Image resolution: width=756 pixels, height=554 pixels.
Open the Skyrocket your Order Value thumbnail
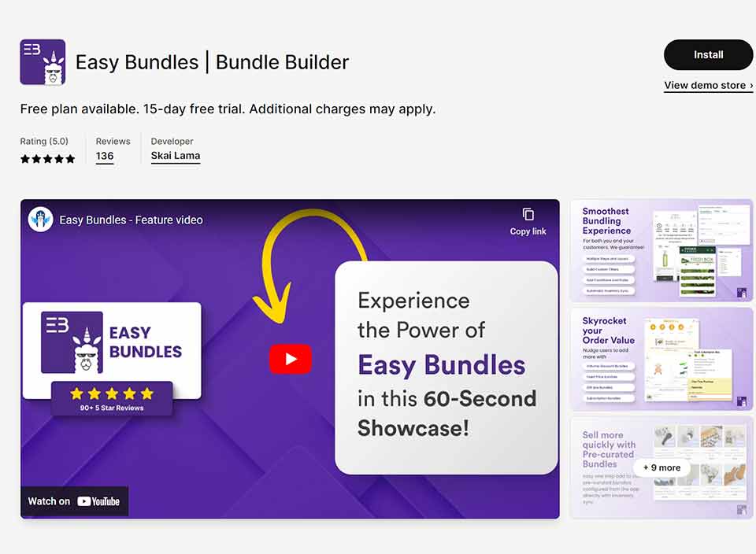(x=661, y=359)
